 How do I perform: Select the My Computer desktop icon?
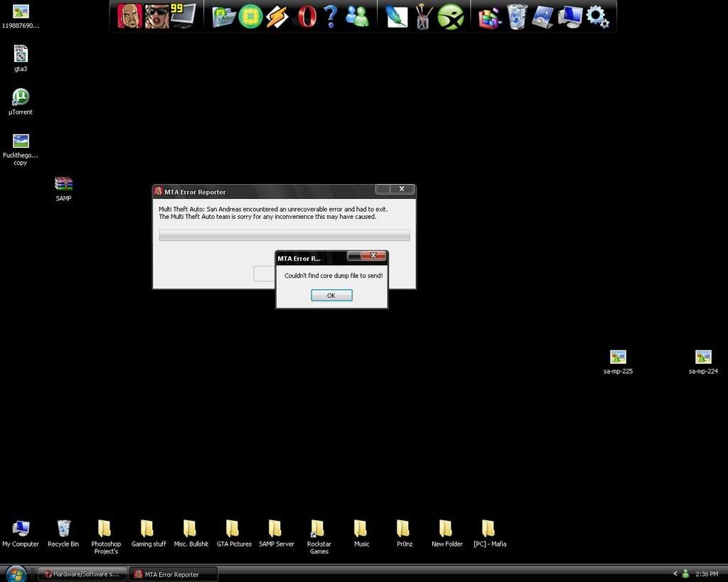point(21,534)
